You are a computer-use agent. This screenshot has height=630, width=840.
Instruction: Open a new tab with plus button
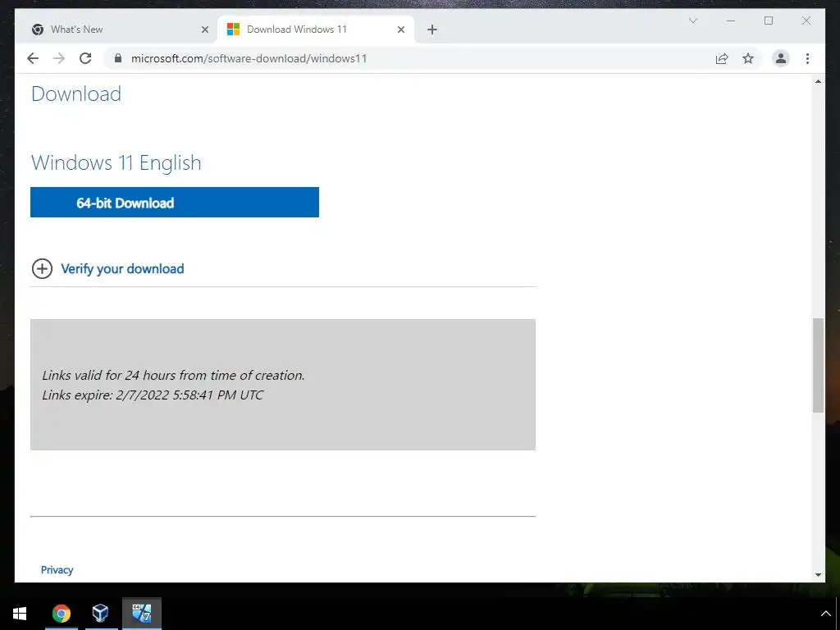tap(432, 30)
